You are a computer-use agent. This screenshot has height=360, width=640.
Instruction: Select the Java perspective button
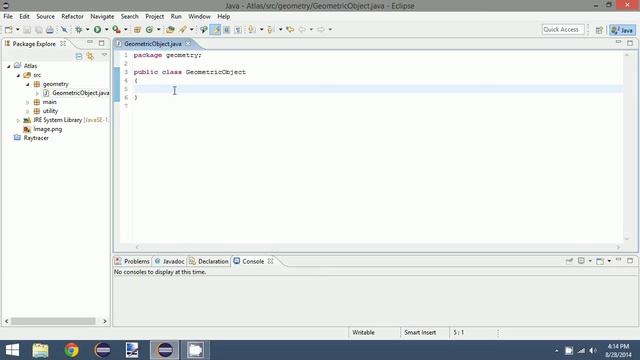point(622,30)
